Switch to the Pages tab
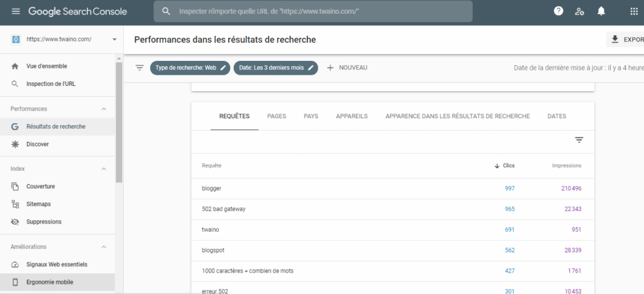644x294 pixels. 277,116
